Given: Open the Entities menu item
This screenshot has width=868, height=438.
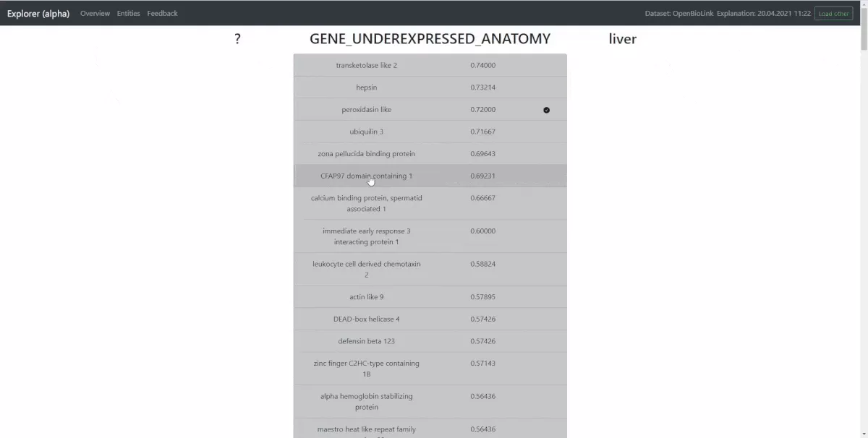Looking at the screenshot, I should click(128, 13).
